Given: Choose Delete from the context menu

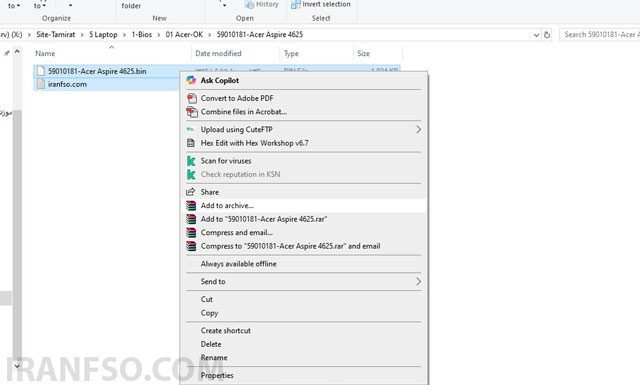Looking at the screenshot, I should (304, 344).
